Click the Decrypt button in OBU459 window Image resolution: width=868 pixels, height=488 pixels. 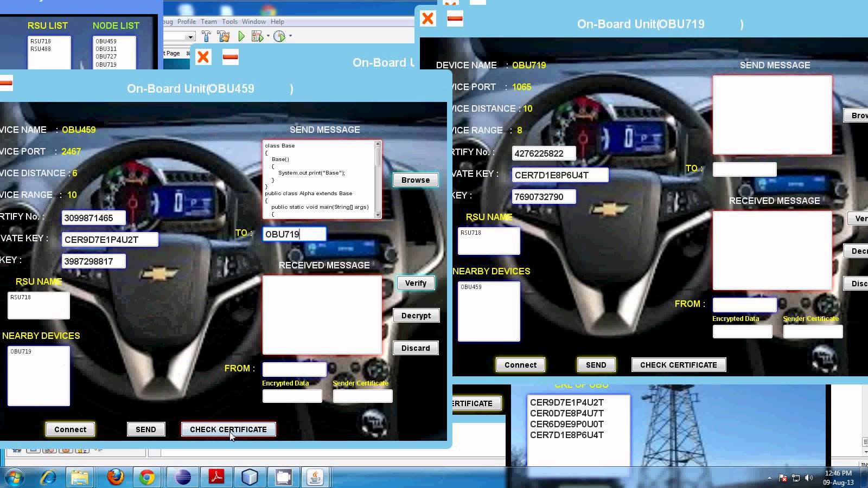click(416, 316)
